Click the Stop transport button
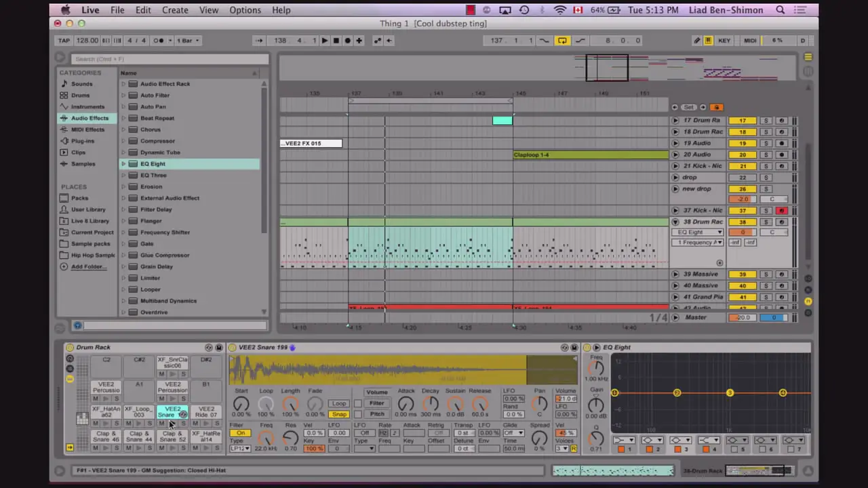 (336, 41)
